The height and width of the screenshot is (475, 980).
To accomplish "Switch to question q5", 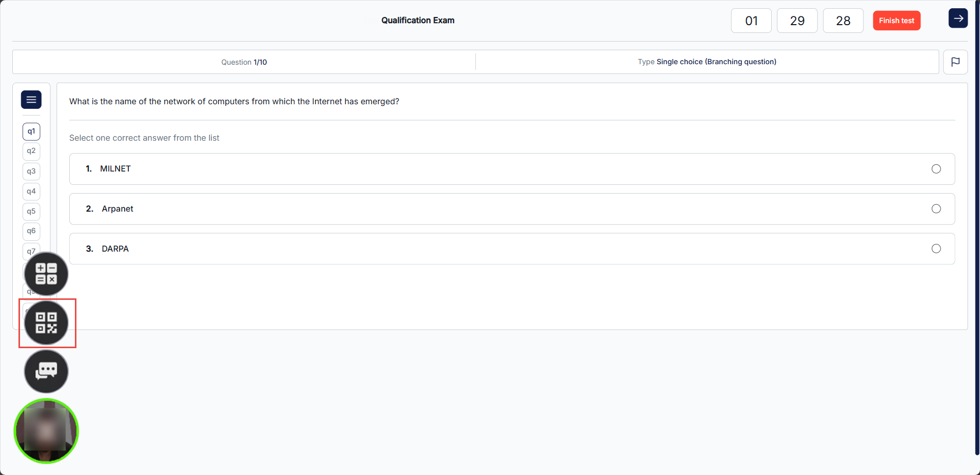I will pyautogui.click(x=31, y=211).
